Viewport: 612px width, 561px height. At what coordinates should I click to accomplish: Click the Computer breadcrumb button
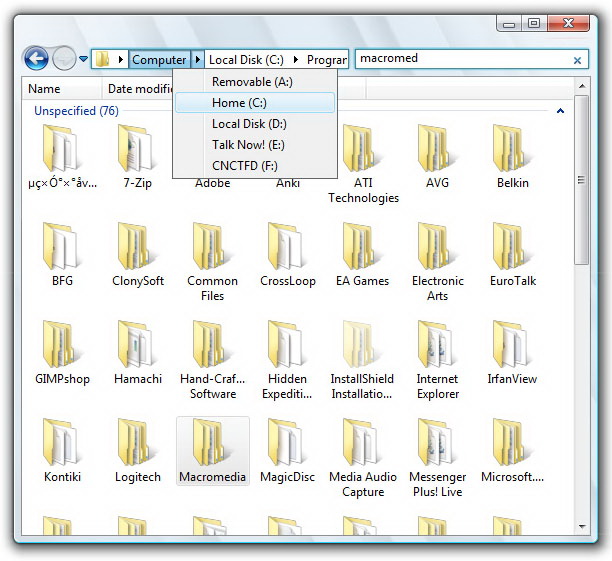point(159,60)
